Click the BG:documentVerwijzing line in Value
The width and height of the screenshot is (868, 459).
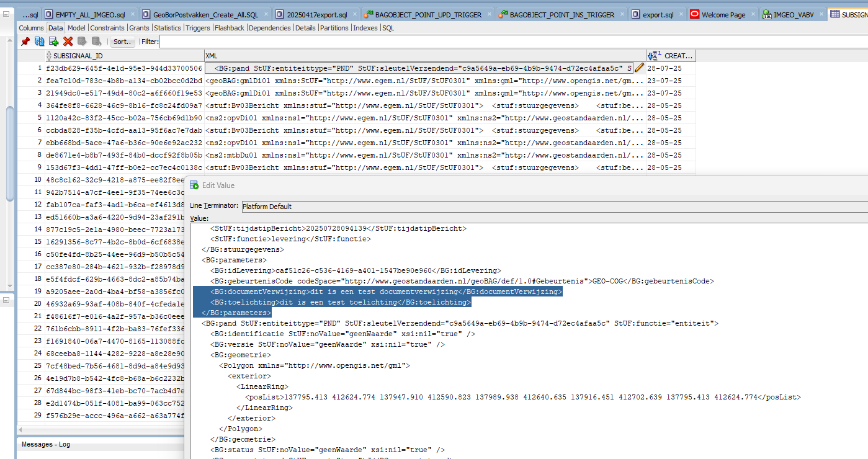pos(386,292)
